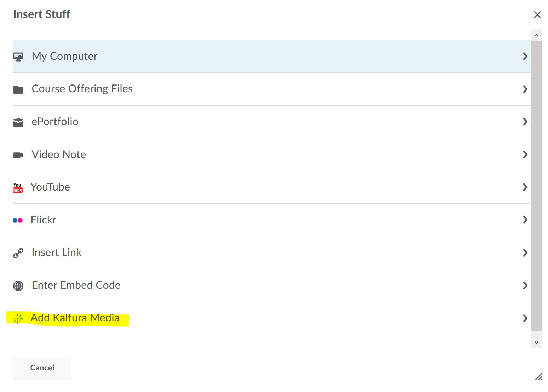Click the ePortfolio briefcase icon
This screenshot has height=392, width=548.
point(18,122)
